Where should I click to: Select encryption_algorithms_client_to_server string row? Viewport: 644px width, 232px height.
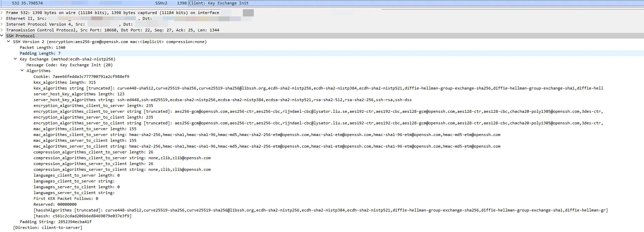point(318,111)
